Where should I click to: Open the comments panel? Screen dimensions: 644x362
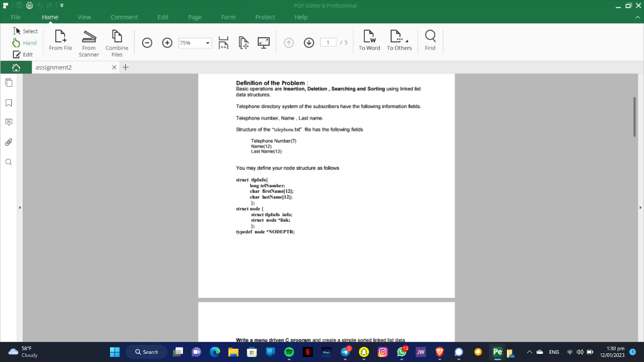pyautogui.click(x=9, y=123)
